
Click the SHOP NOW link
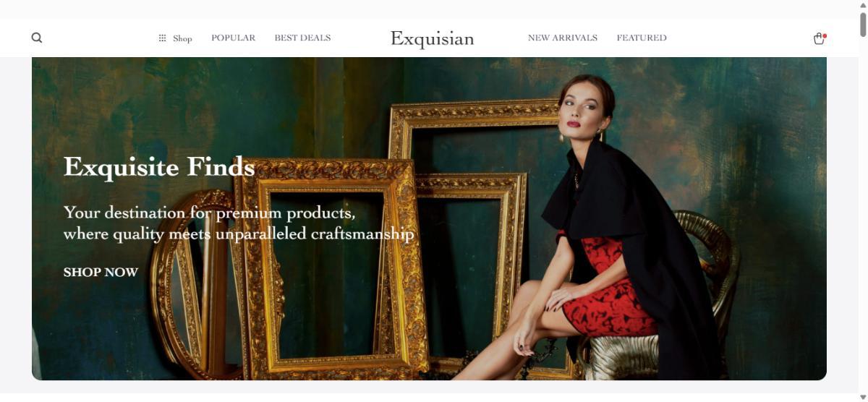(101, 273)
